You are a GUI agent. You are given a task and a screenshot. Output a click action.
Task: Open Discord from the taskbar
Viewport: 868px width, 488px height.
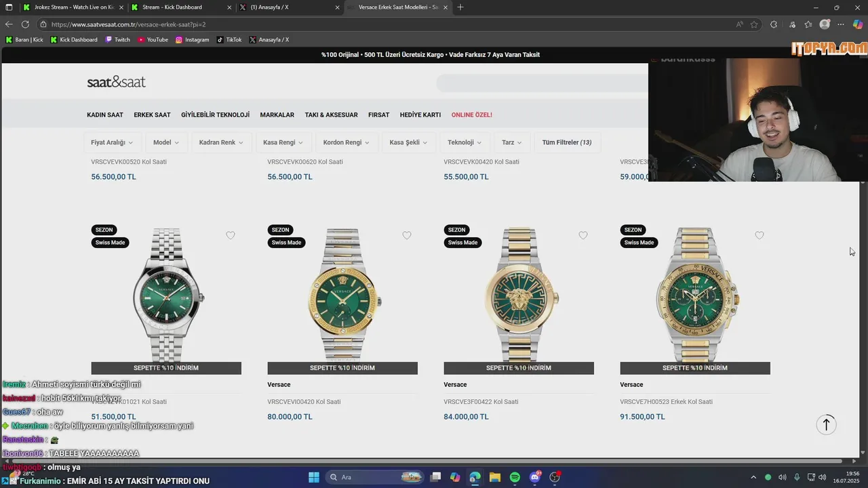pyautogui.click(x=535, y=477)
